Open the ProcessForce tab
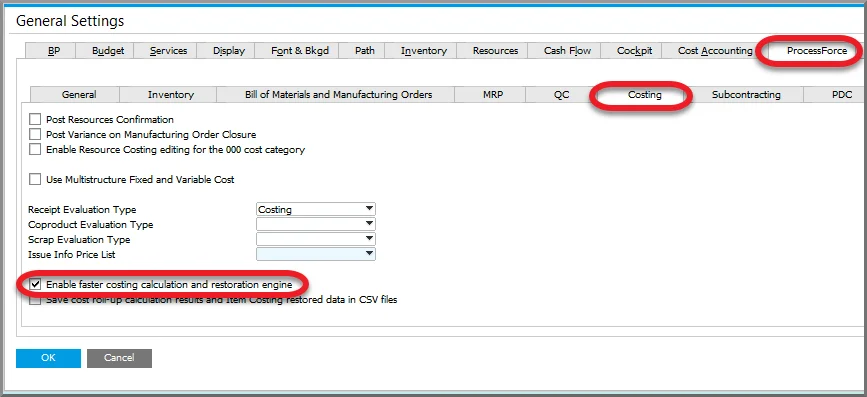The image size is (867, 397). 817,51
